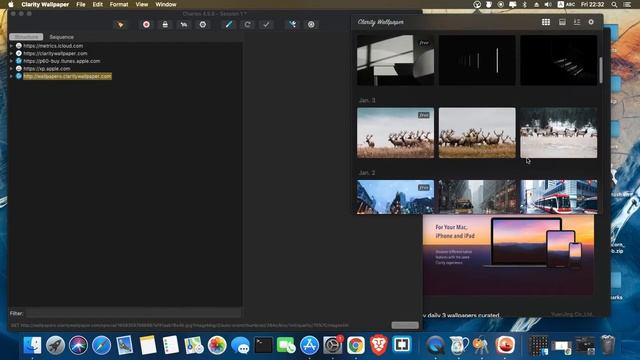Switch Clarity Wallpaper to grid view

pos(546,22)
